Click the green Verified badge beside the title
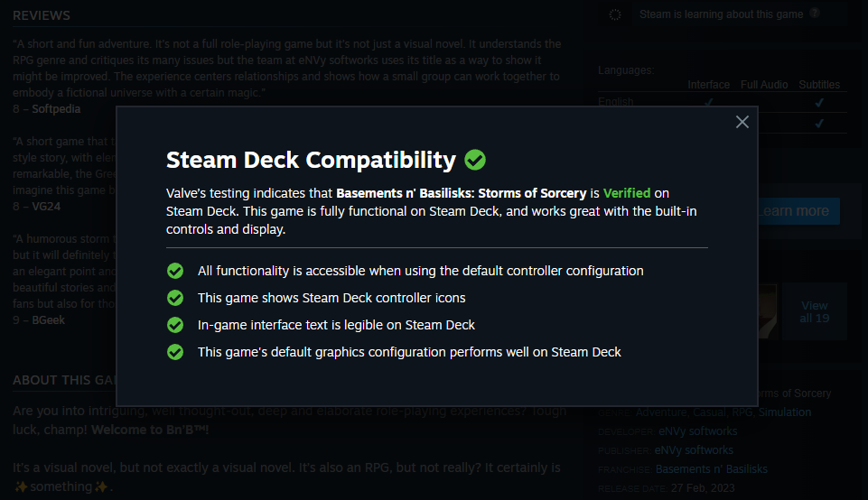The image size is (868, 500). point(475,160)
